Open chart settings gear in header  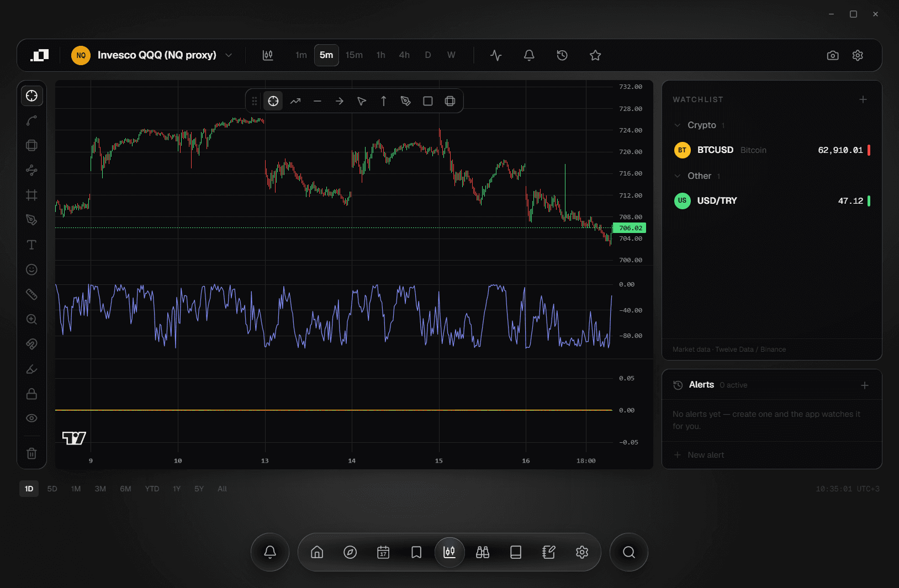click(858, 55)
